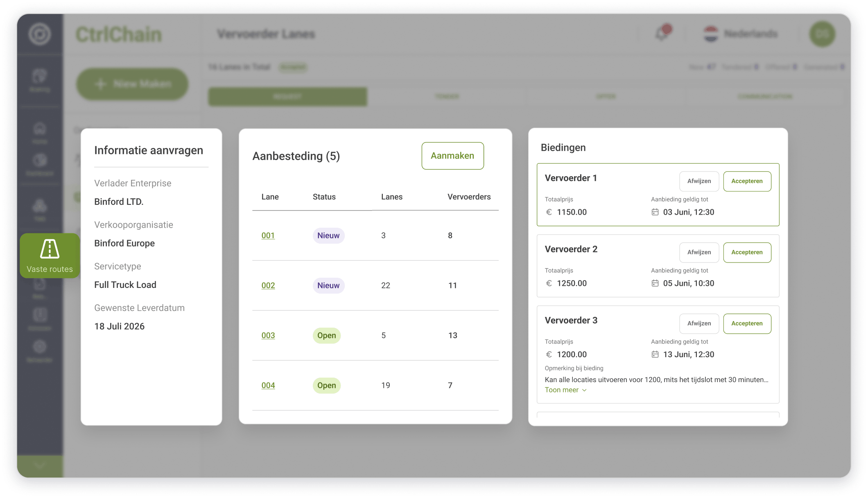Open lane 003 link
Image resolution: width=868 pixels, height=498 pixels.
coord(268,335)
